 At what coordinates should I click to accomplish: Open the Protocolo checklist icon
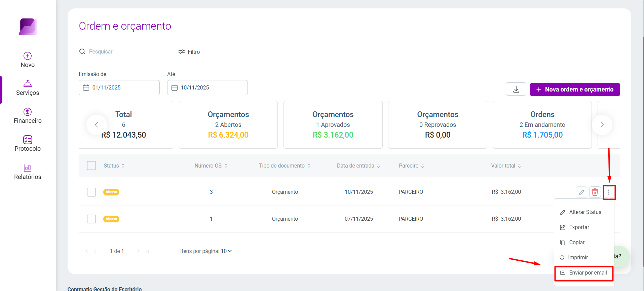28,140
